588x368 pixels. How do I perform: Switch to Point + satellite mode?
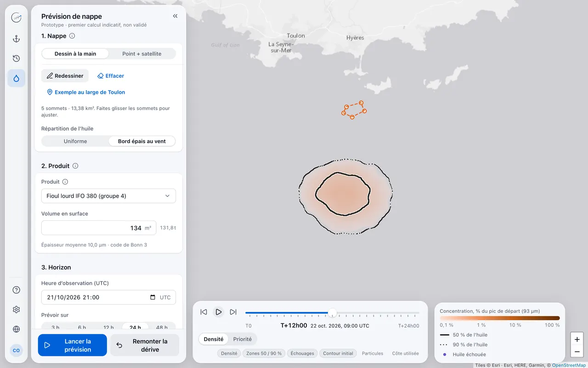click(x=142, y=54)
